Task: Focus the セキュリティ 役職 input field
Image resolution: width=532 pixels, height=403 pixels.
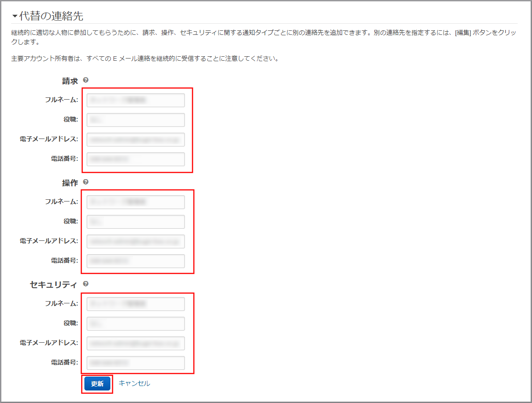Action: pos(136,323)
